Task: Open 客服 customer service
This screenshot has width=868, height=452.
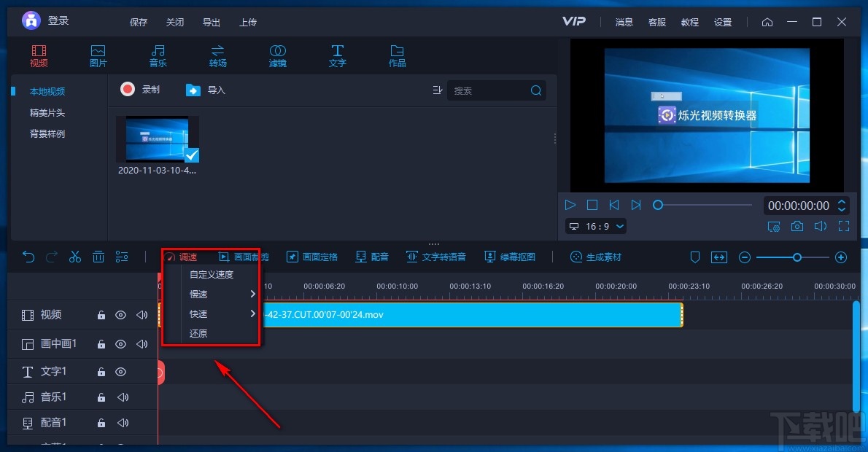Action: point(657,22)
